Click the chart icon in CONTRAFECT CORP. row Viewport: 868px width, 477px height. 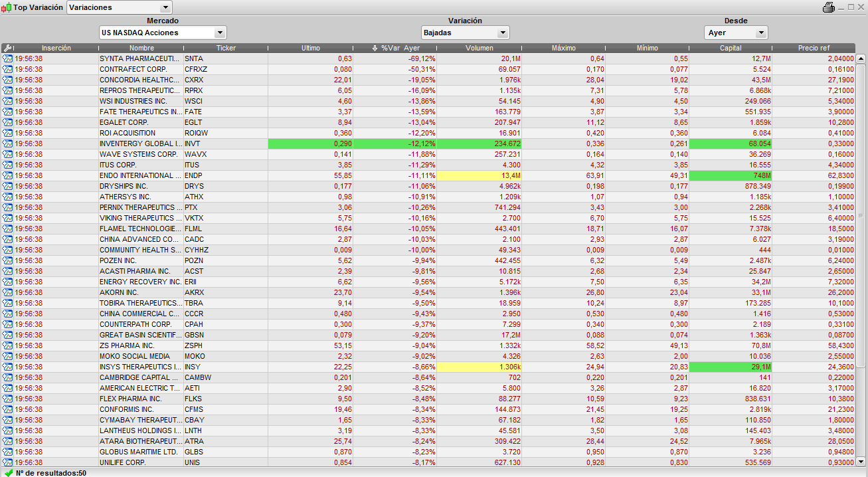8,69
